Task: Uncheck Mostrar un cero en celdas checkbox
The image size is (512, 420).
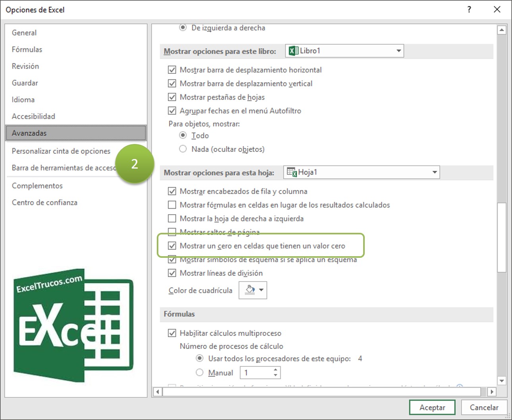Action: click(x=172, y=246)
